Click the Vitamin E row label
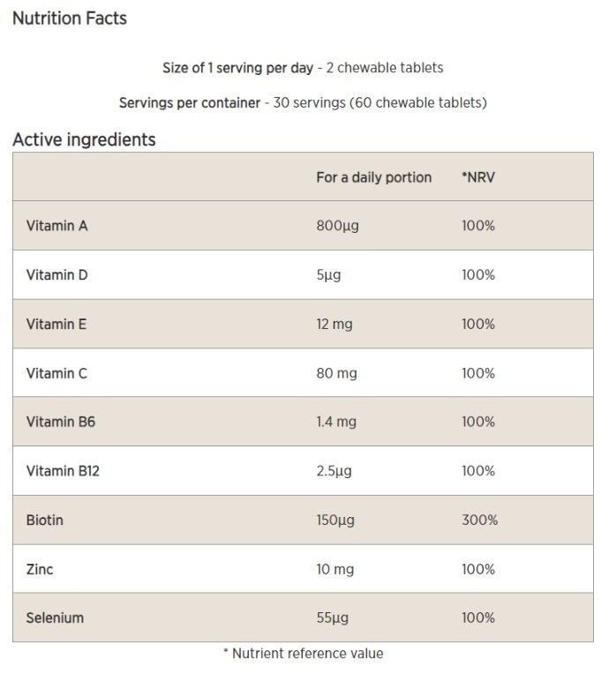616x674 pixels. tap(56, 324)
